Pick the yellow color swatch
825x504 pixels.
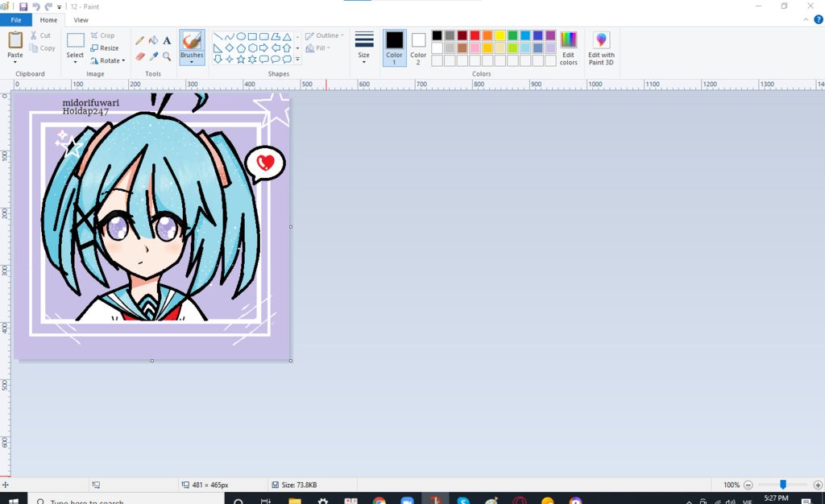click(500, 35)
